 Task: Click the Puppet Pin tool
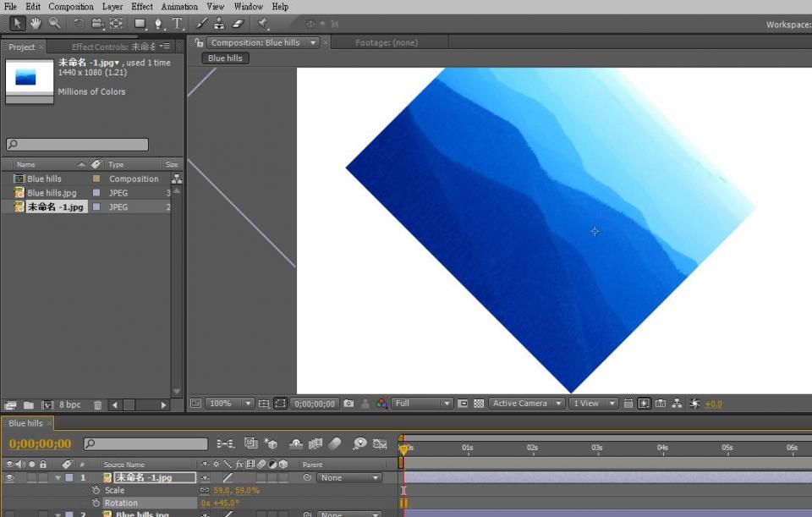[263, 24]
